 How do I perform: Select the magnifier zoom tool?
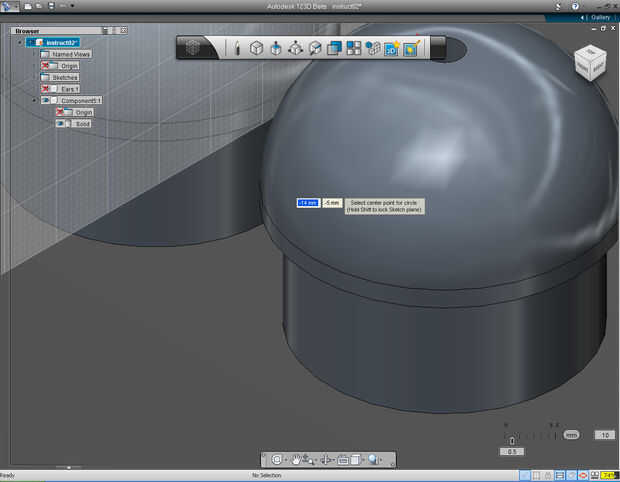(373, 459)
